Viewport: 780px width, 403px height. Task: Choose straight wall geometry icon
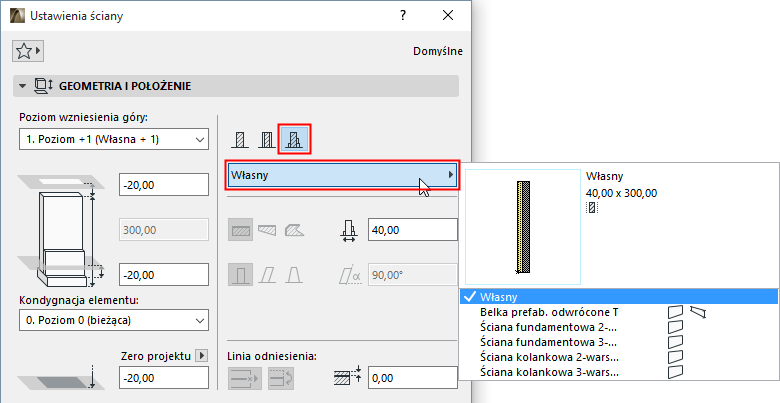point(241,230)
